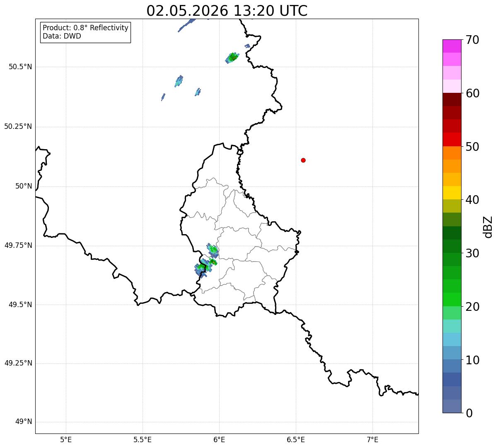Viewport: 498px width, 448px height.
Task: Click the 6.5°E longitude tick label
Action: point(296,439)
